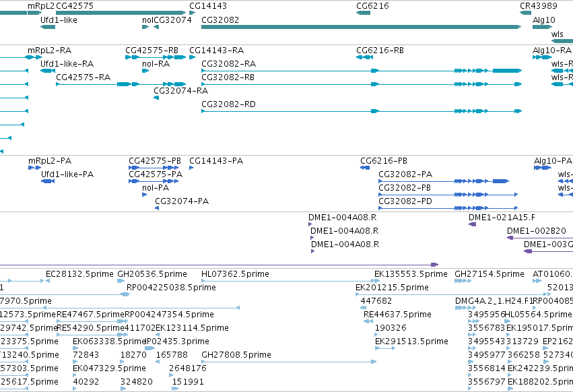Click the CG14143 gene label
This screenshot has height=392, width=573.
[x=208, y=6]
